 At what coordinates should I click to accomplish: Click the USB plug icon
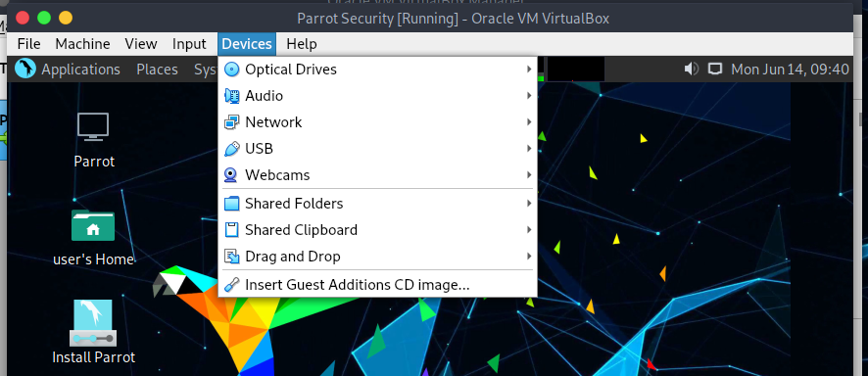(231, 149)
